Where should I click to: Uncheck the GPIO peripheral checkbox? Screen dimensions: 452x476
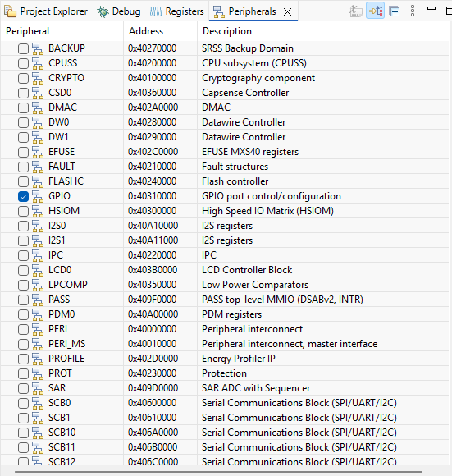click(23, 196)
